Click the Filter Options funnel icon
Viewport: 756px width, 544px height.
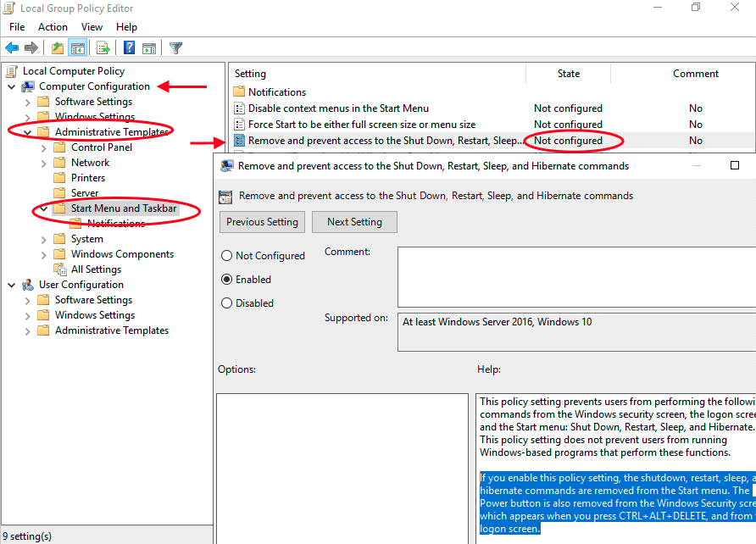(175, 47)
